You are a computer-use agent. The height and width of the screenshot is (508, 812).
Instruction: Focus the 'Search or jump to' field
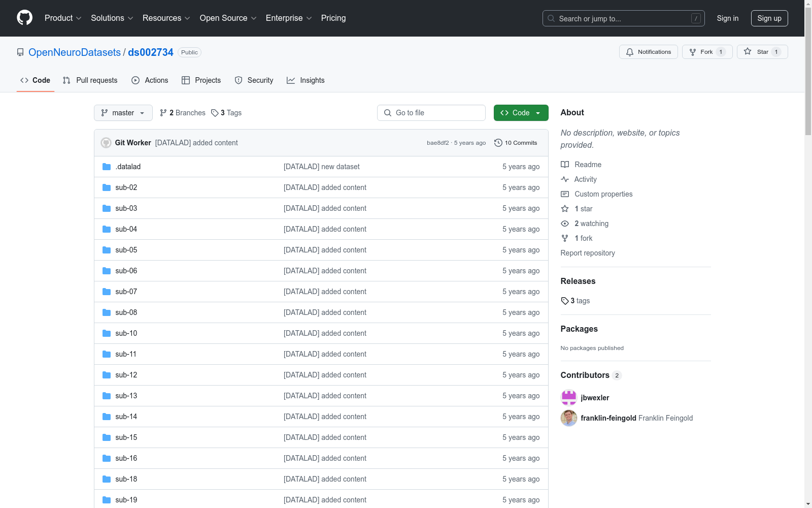(x=624, y=18)
